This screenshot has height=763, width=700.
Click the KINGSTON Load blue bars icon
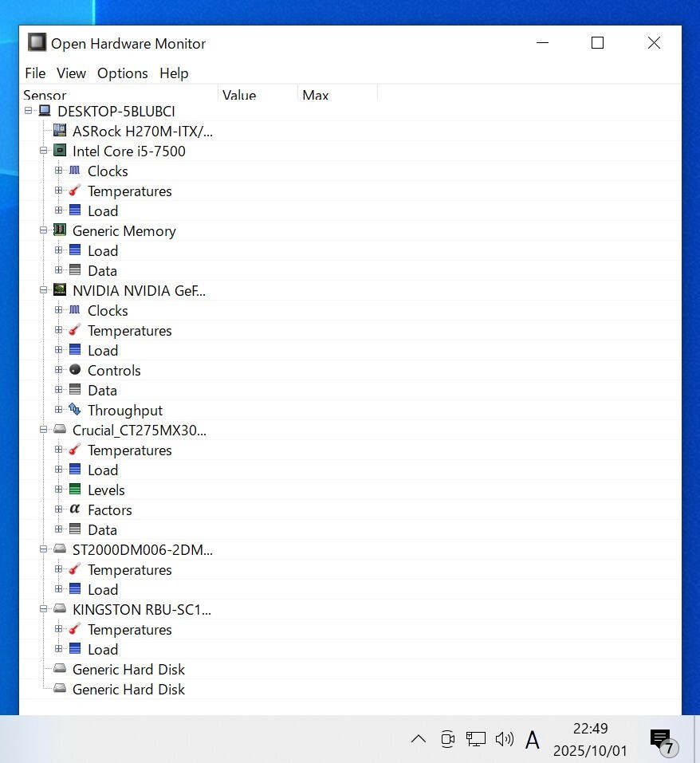(75, 649)
